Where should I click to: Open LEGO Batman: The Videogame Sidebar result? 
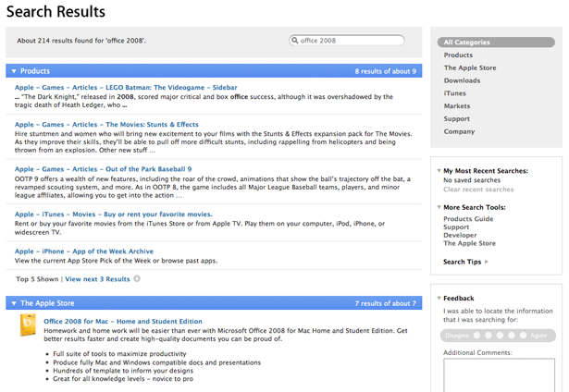[x=126, y=88]
